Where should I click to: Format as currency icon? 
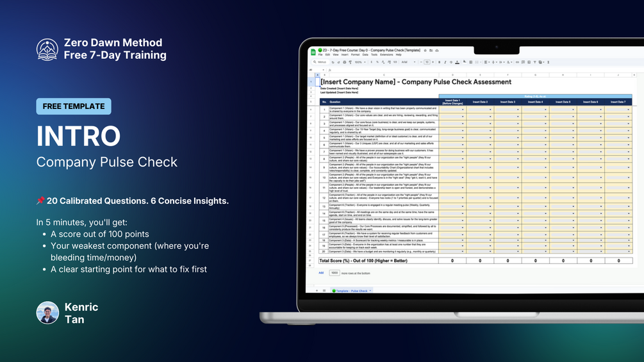click(371, 62)
